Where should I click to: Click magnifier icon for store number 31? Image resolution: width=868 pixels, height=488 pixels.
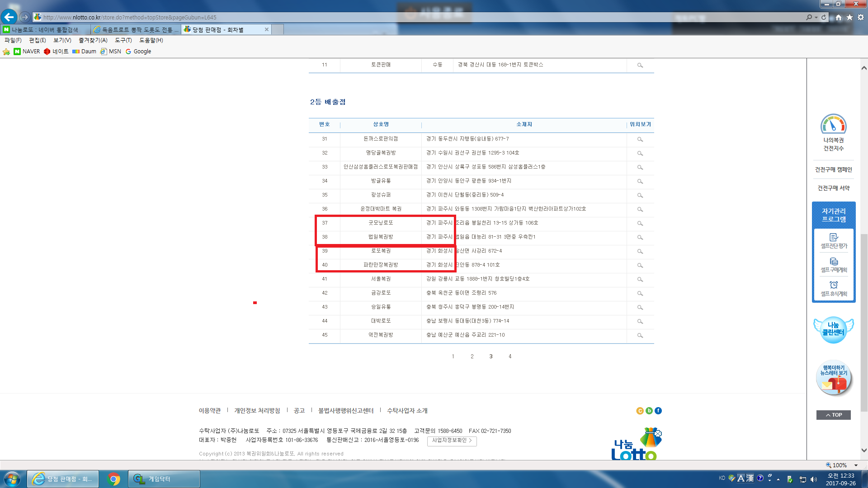pos(640,139)
